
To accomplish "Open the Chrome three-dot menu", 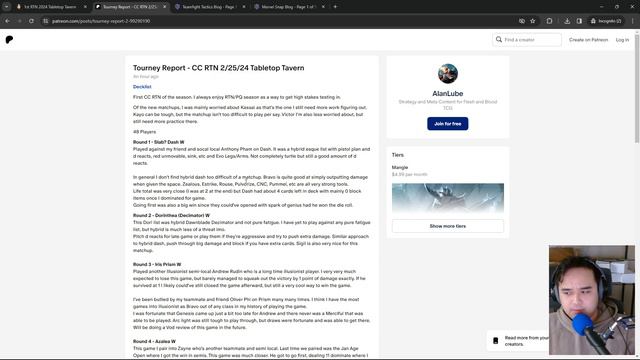I will pos(633,21).
